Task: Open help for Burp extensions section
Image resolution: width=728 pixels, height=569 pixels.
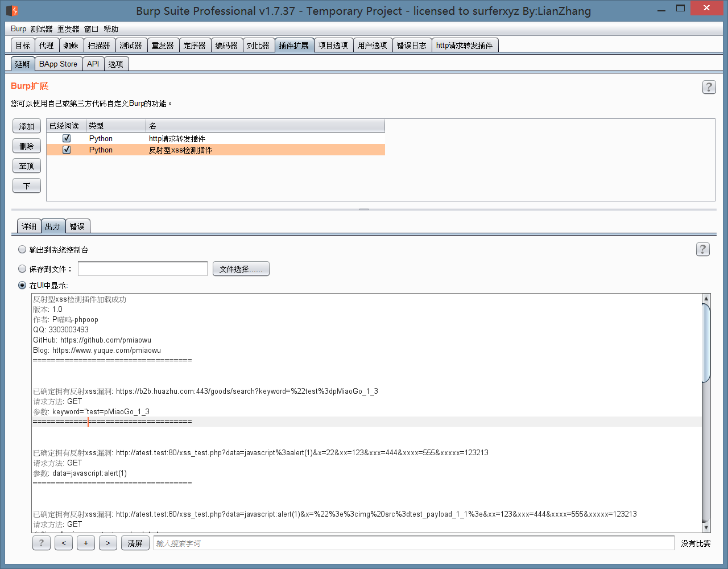Action: (x=709, y=87)
